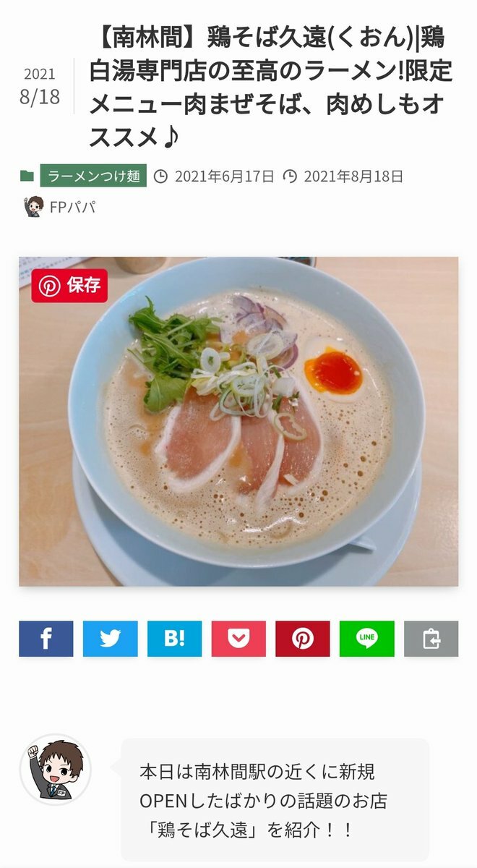Copy the page URL with gray clipboard button
The image size is (477, 868).
(x=431, y=639)
